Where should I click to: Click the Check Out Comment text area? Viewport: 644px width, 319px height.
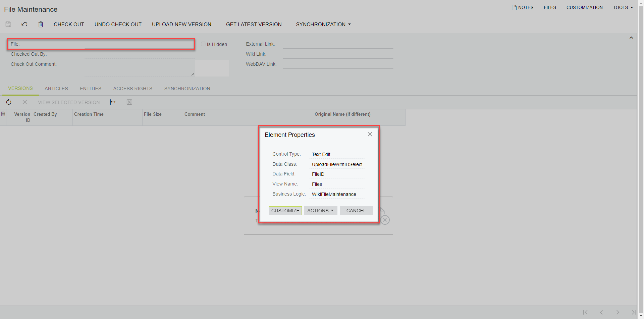coord(139,68)
